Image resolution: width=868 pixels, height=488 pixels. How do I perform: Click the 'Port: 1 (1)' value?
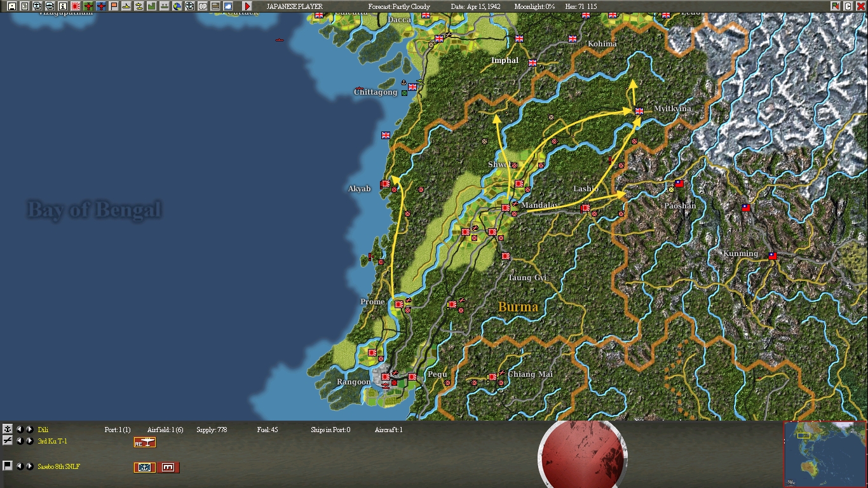(118, 430)
